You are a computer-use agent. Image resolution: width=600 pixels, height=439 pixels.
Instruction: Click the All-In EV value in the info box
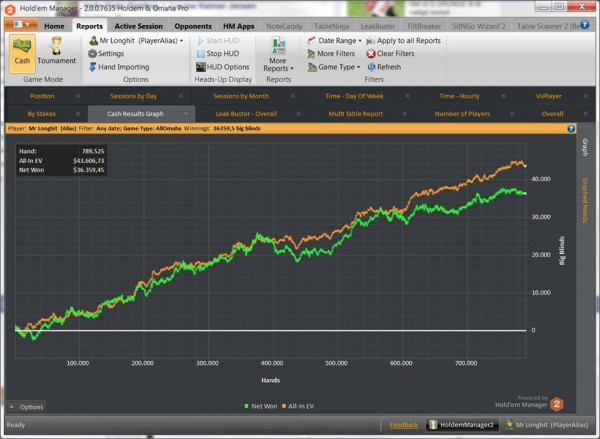pos(88,161)
